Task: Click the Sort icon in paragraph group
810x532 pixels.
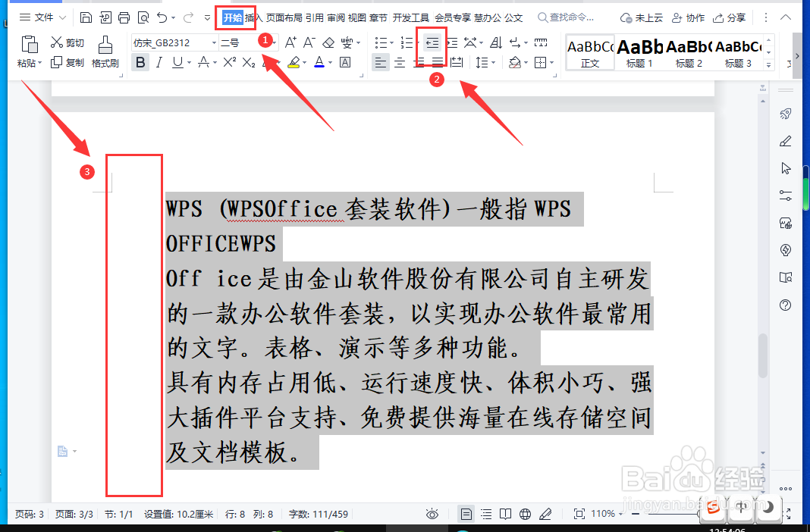Action: [496, 42]
